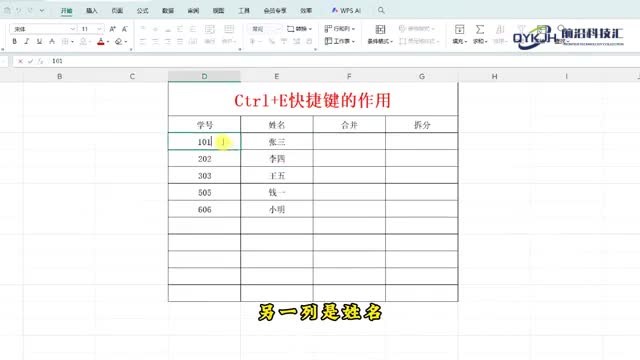Click the decrease decimal places icon
Screen dimensions: 640x360
[309, 41]
